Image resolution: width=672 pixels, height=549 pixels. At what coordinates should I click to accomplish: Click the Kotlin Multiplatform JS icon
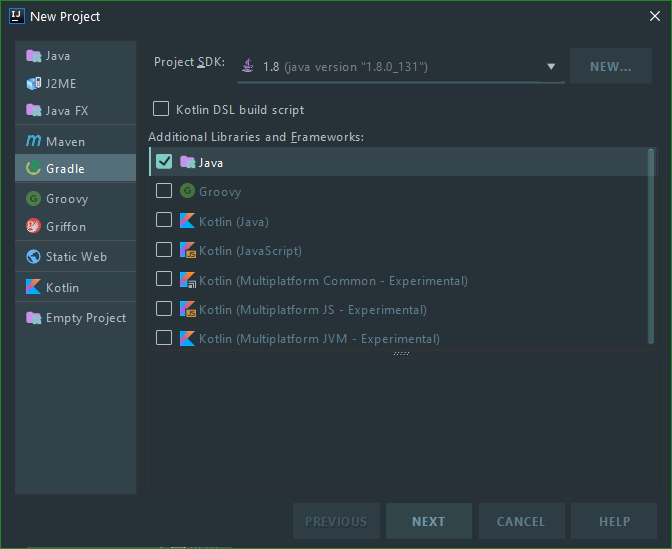click(187, 309)
